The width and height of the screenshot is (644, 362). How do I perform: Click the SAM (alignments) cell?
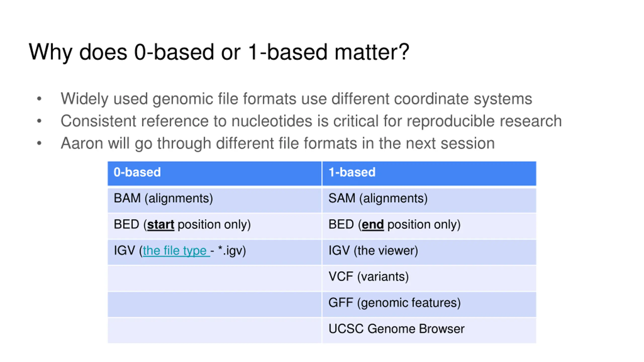[x=429, y=200]
